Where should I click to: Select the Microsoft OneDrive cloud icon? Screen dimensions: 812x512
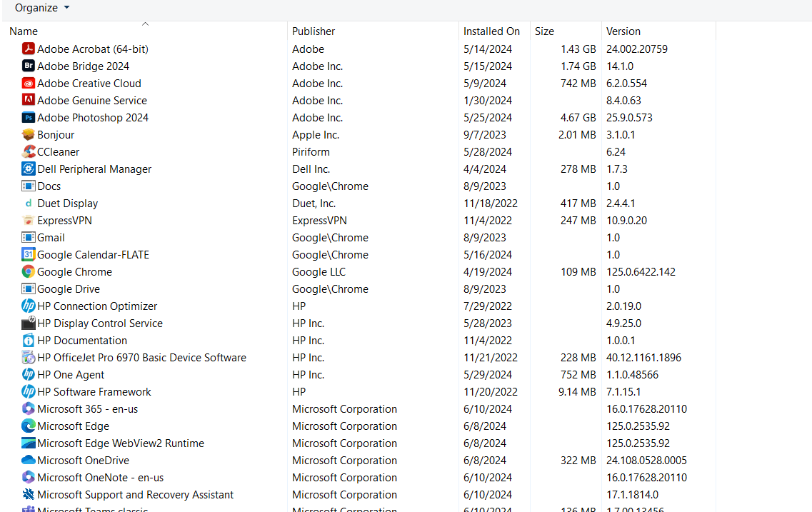[27, 460]
